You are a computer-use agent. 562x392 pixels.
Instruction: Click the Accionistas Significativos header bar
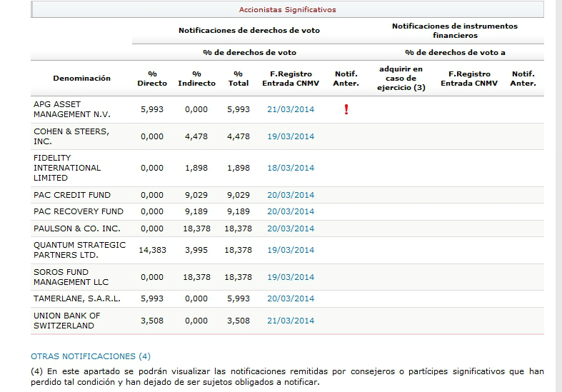(288, 10)
